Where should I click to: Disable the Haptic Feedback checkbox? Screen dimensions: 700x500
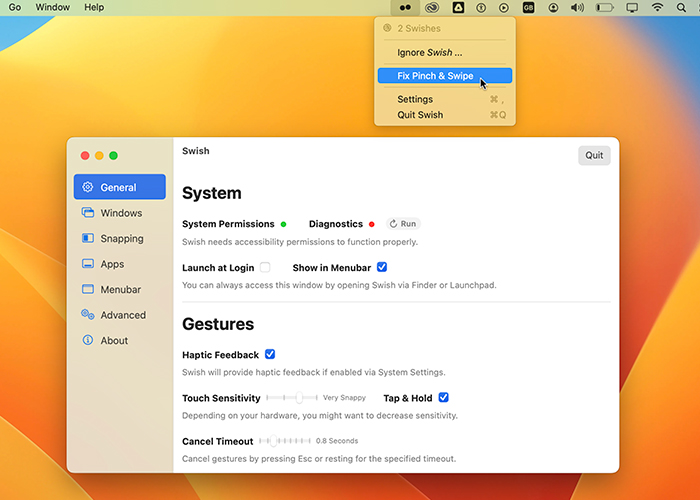tap(270, 354)
